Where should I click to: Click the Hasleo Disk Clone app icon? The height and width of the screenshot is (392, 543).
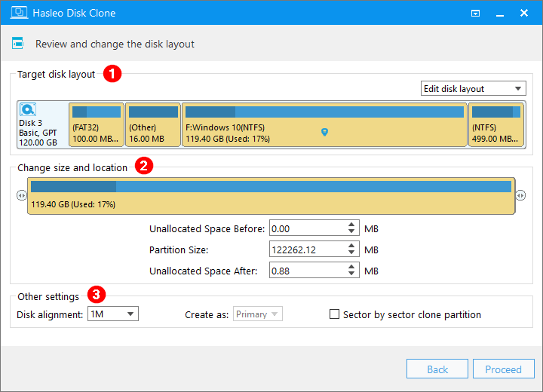point(19,13)
